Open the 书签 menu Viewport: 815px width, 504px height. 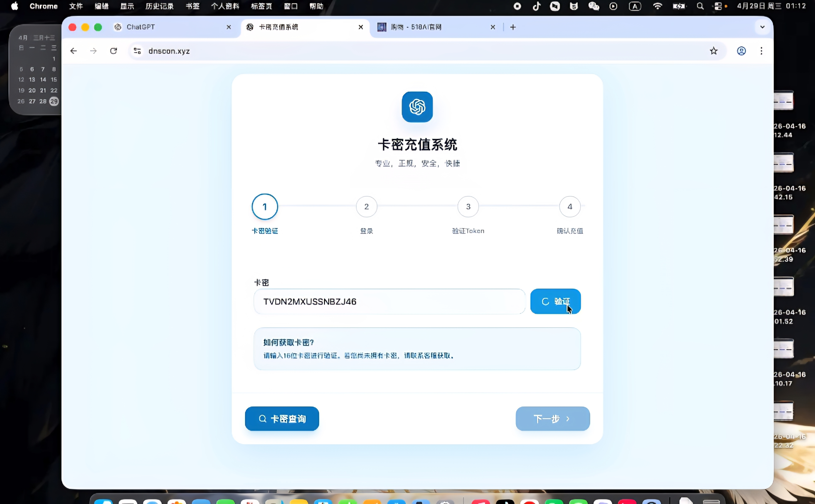192,6
